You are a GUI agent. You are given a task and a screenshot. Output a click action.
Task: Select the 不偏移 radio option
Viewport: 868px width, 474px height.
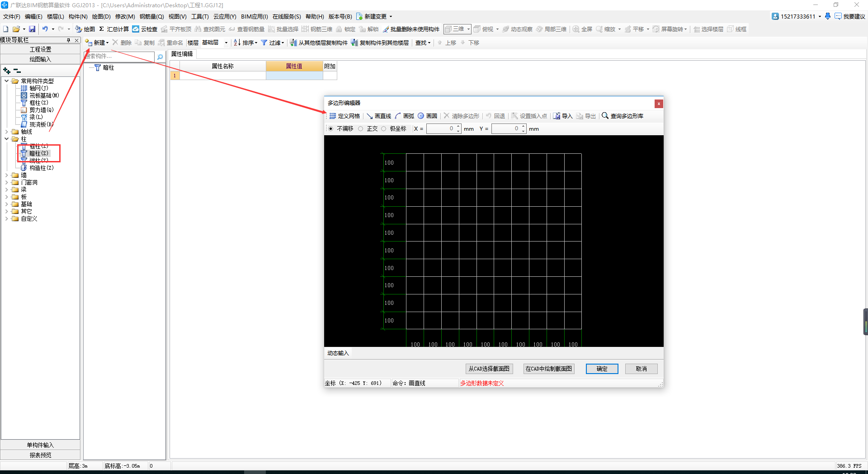pyautogui.click(x=331, y=129)
